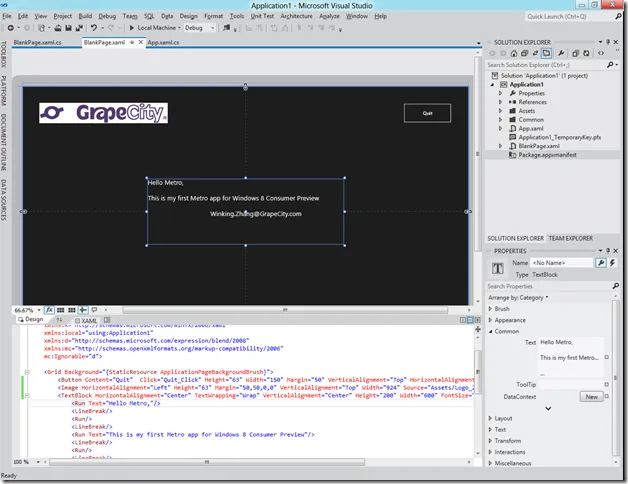
Task: Click the Undo arrow in the main toolbar
Action: [x=93, y=28]
